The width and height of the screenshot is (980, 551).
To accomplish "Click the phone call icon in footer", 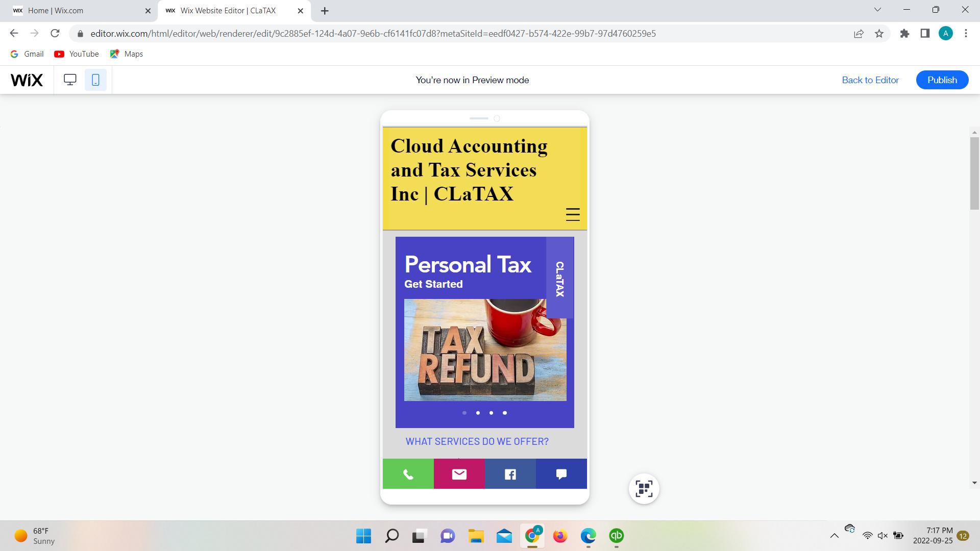I will (408, 473).
